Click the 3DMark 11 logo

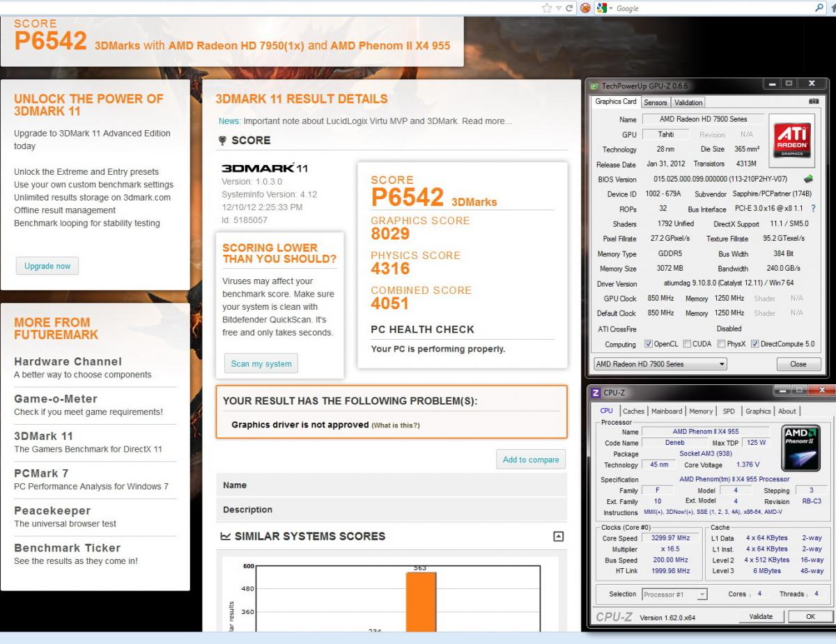click(x=265, y=168)
